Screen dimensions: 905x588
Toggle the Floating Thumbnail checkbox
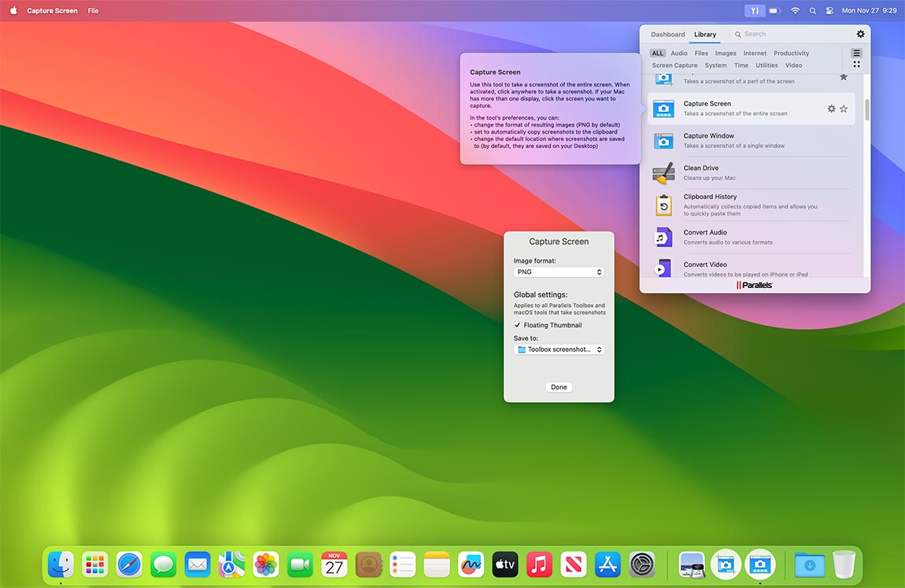(518, 325)
